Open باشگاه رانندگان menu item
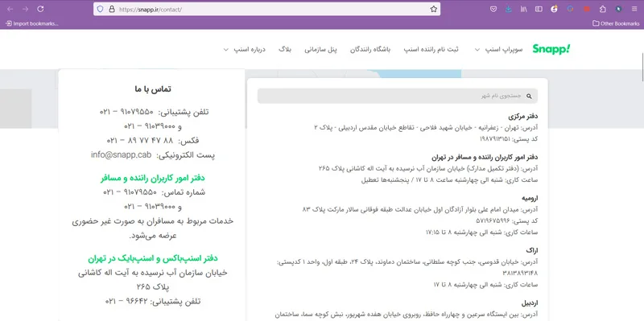The height and width of the screenshot is (321, 644). tap(370, 49)
